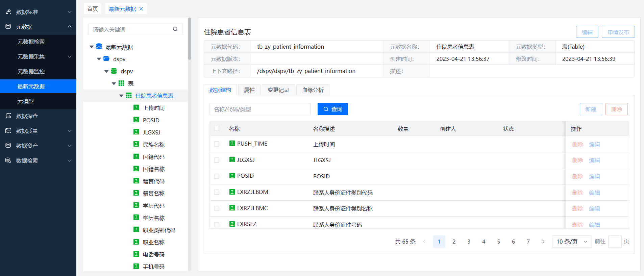This screenshot has width=644, height=276.
Task: Collapse the 元数据 sidebar menu chevron
Action: (70, 26)
